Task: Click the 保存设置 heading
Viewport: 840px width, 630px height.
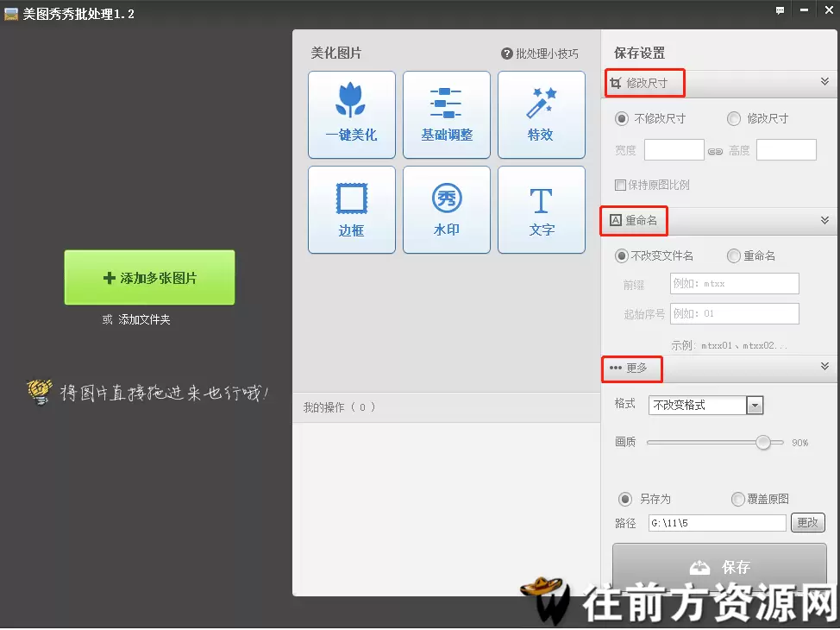Action: click(640, 54)
